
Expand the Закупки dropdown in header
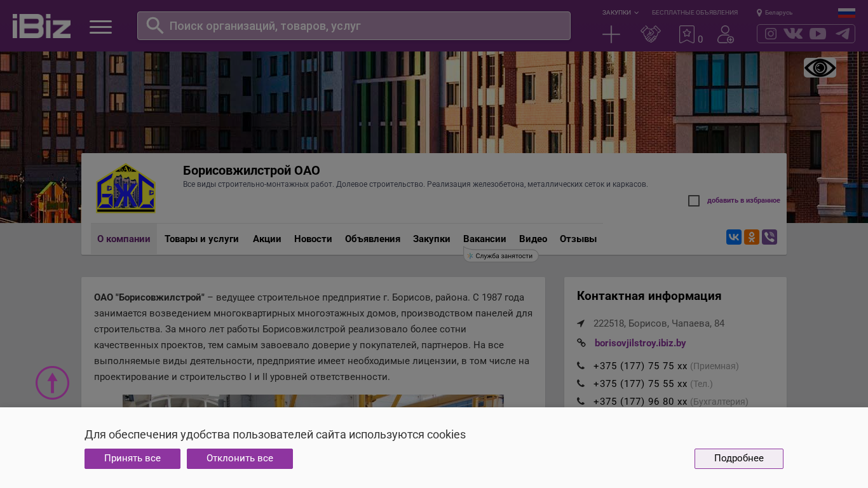click(620, 13)
